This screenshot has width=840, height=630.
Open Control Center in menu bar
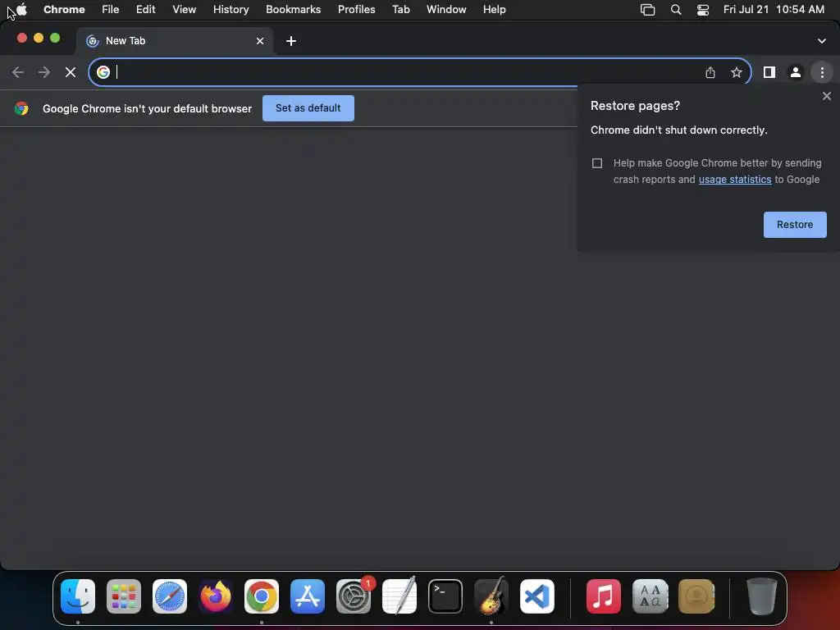point(703,10)
